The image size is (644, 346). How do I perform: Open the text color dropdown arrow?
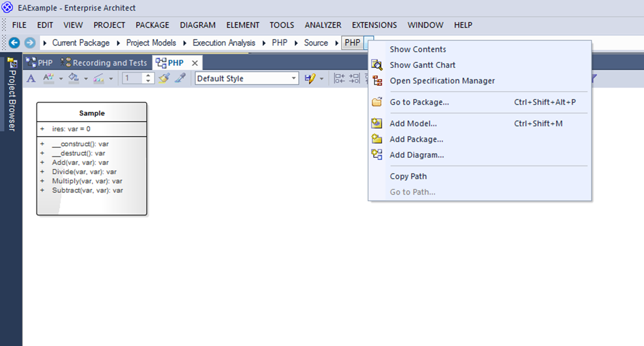(61, 79)
